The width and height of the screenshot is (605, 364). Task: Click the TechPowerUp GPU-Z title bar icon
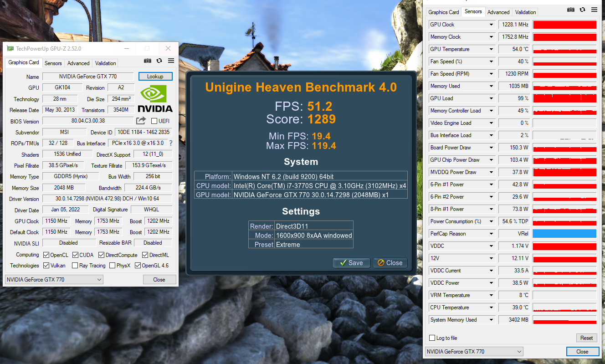(10, 49)
